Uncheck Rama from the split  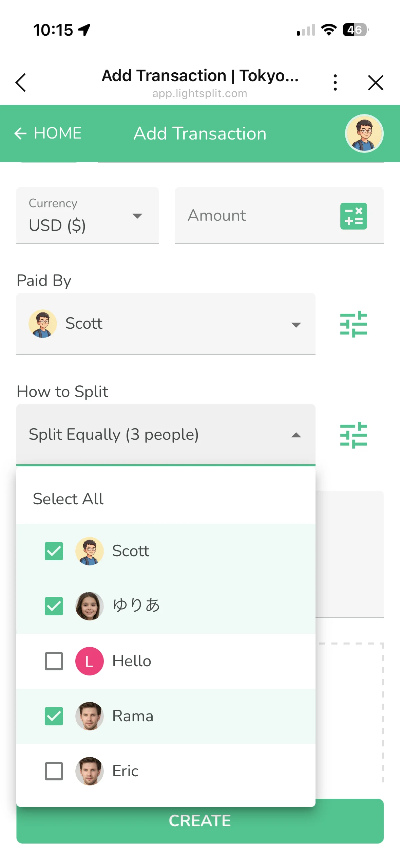(54, 716)
